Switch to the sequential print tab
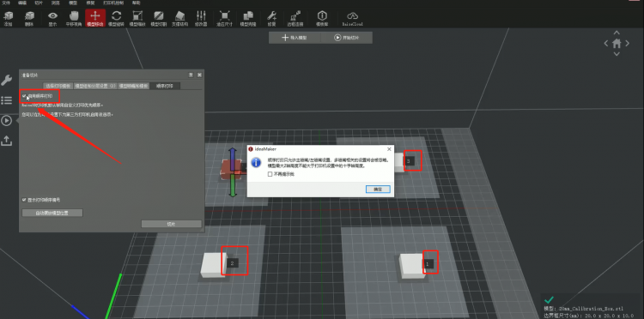Image resolution: width=644 pixels, height=319 pixels. [x=165, y=86]
